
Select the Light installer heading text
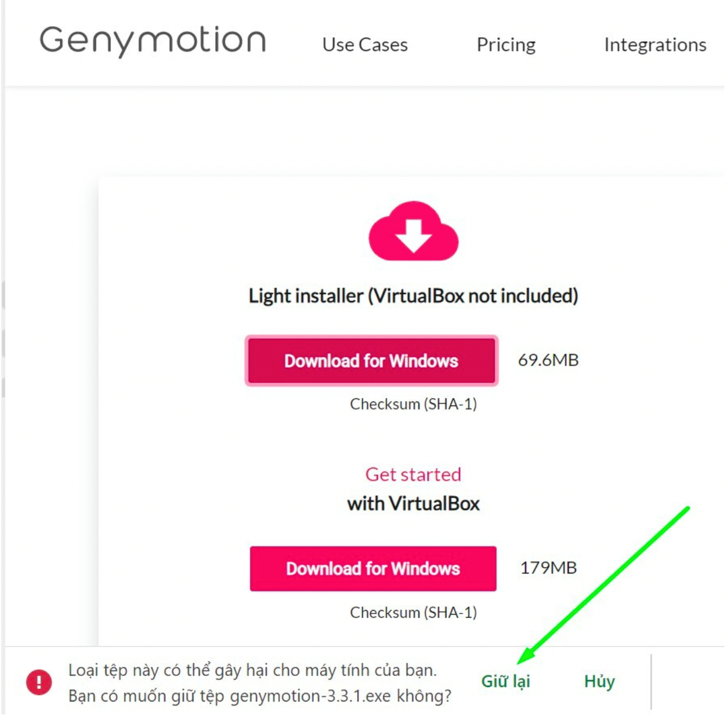413,295
